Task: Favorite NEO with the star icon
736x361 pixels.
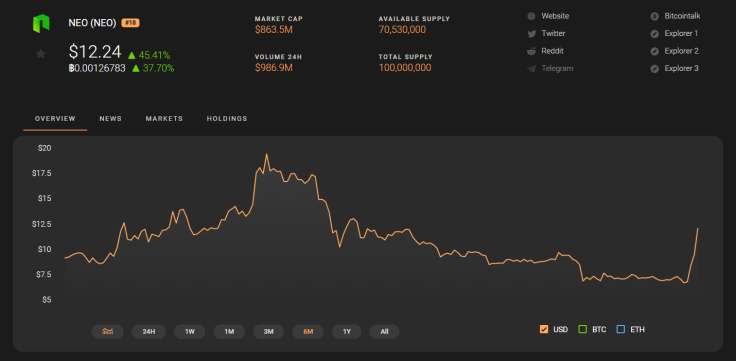Action: point(41,54)
